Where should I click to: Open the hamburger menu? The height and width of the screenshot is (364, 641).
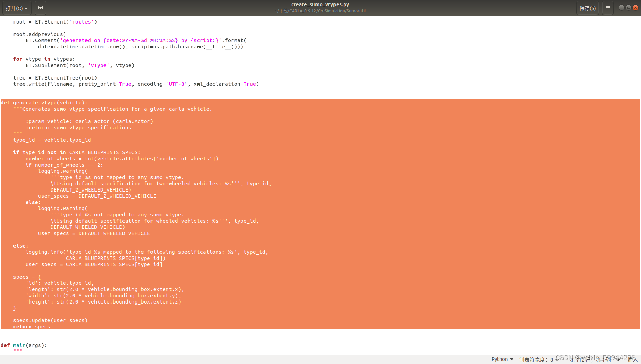[x=608, y=8]
